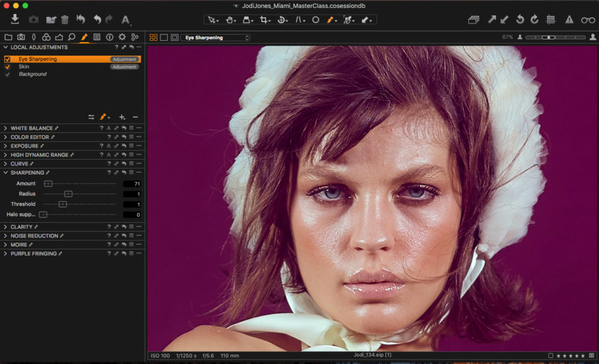Add a new adjustment layer with plus button
599x364 pixels.
[x=121, y=117]
